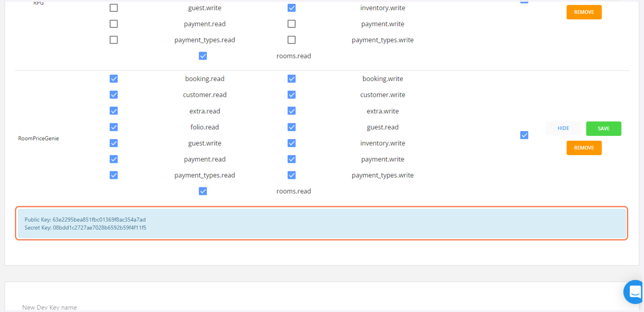The width and height of the screenshot is (644, 312).
Task: Click the guest.read permission label
Action: pos(383,127)
